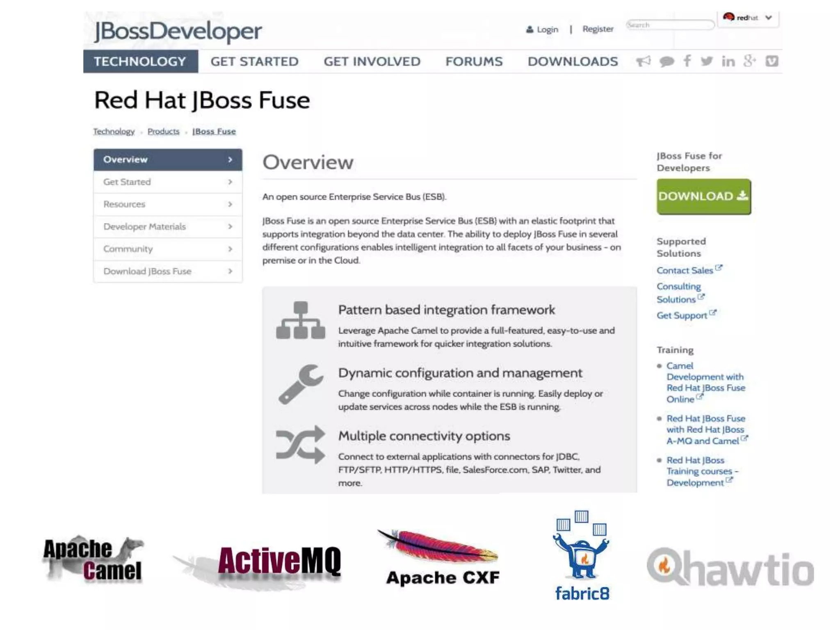Click the hawtio logo

tap(730, 567)
